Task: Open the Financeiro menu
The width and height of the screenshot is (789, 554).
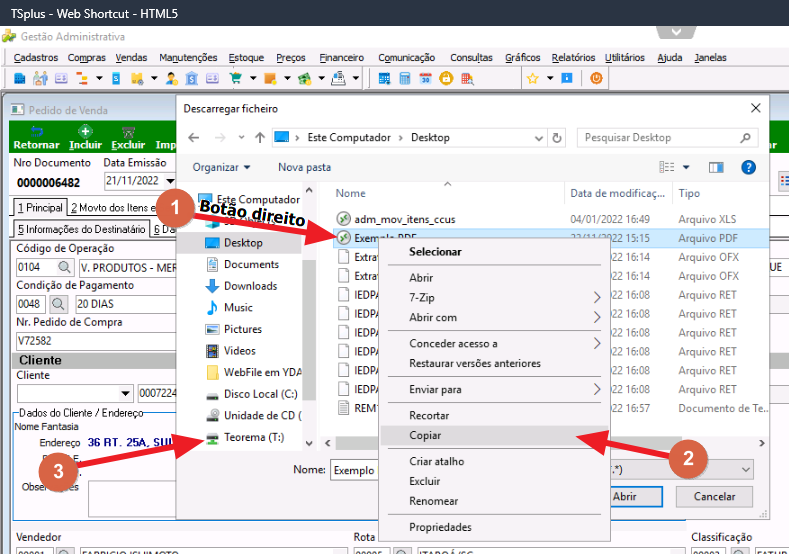Action: tap(342, 58)
